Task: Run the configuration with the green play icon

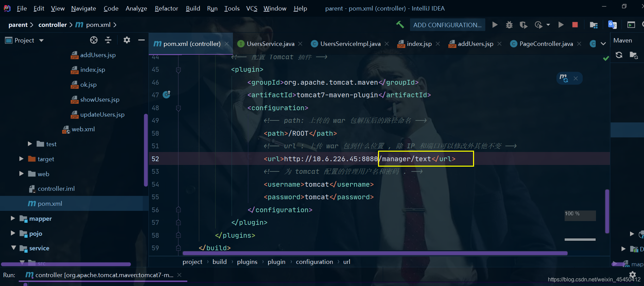Action: (495, 24)
